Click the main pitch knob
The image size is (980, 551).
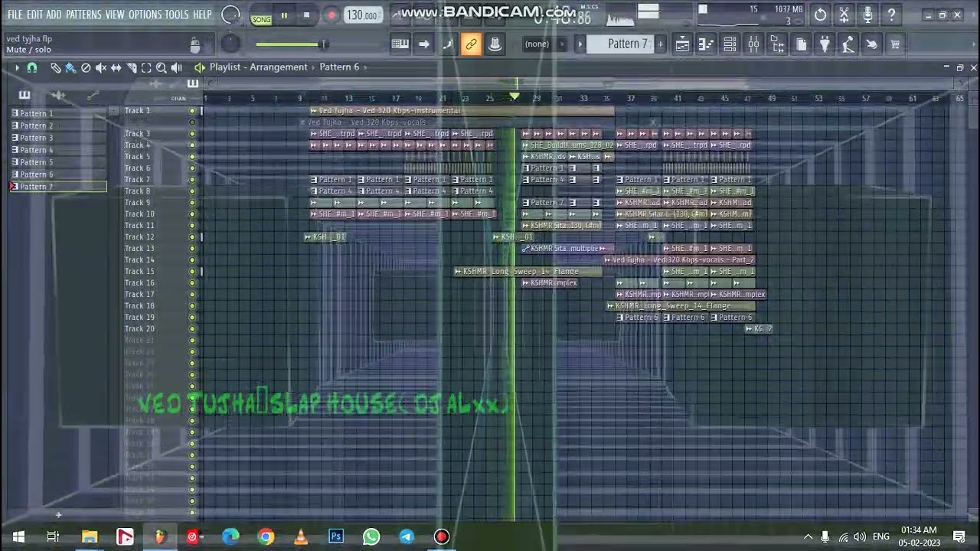point(230,44)
